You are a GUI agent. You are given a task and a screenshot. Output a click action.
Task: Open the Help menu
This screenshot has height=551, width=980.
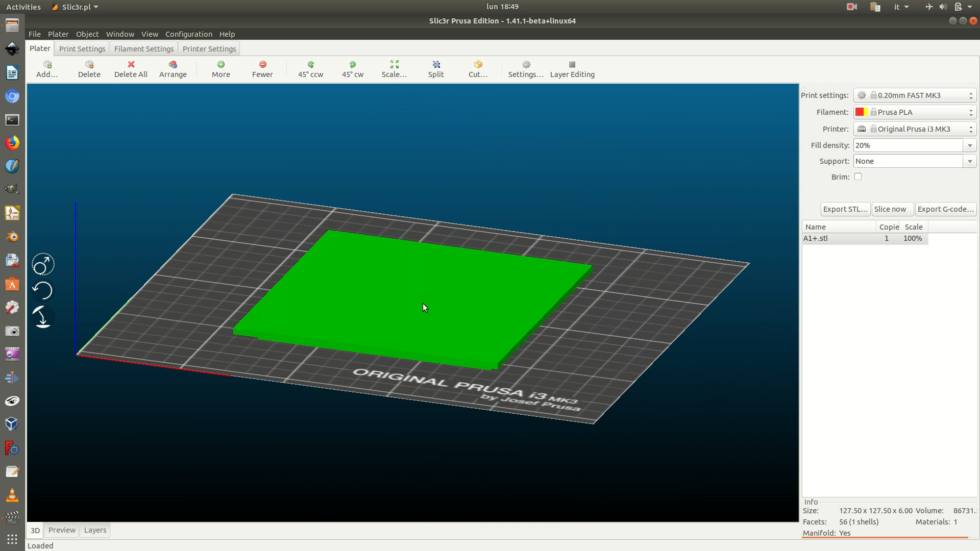(227, 34)
